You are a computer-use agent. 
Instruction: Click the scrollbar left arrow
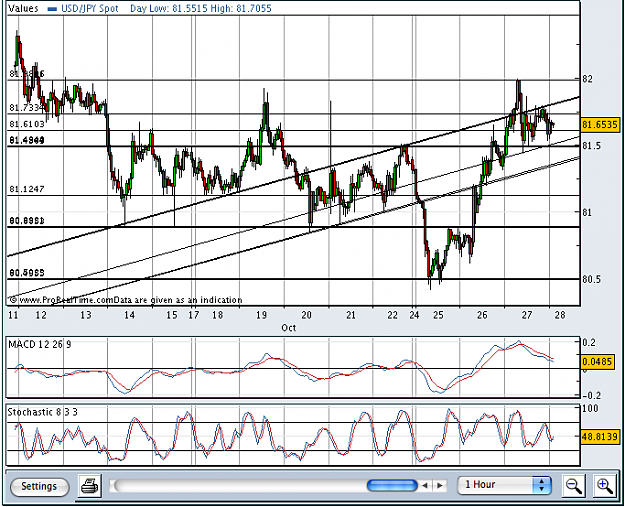425,485
